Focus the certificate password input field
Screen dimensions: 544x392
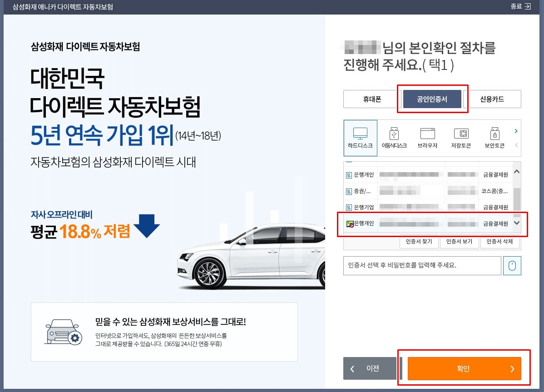point(422,266)
